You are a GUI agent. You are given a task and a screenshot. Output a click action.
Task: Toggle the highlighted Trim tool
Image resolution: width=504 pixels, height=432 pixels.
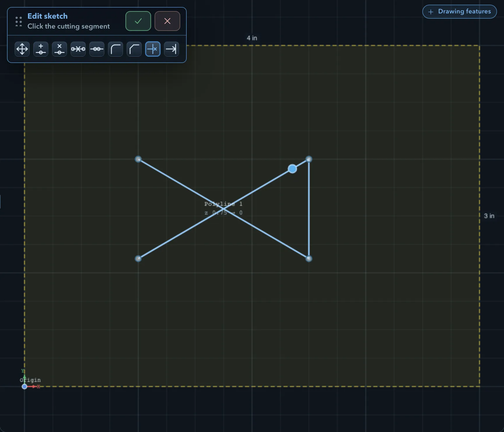pyautogui.click(x=153, y=49)
